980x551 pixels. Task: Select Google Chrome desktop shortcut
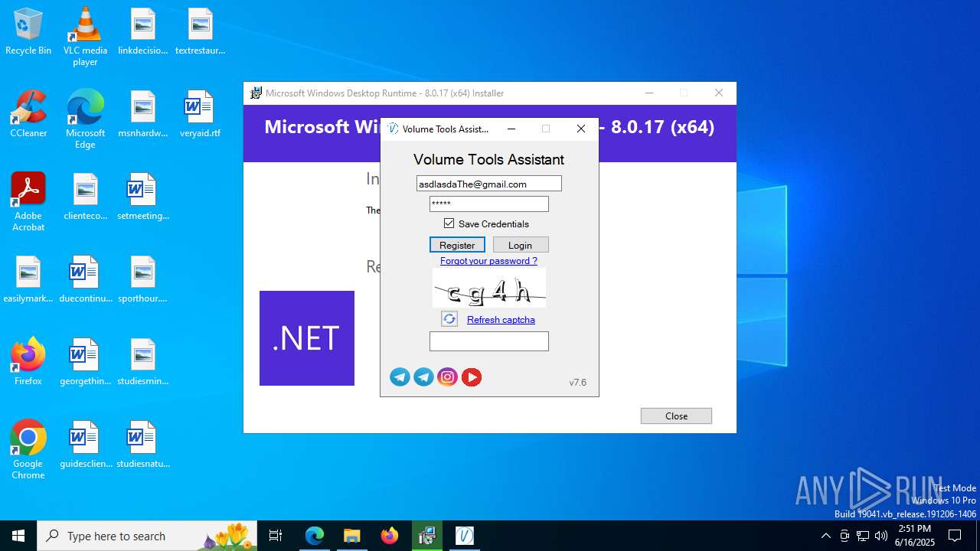tap(28, 450)
